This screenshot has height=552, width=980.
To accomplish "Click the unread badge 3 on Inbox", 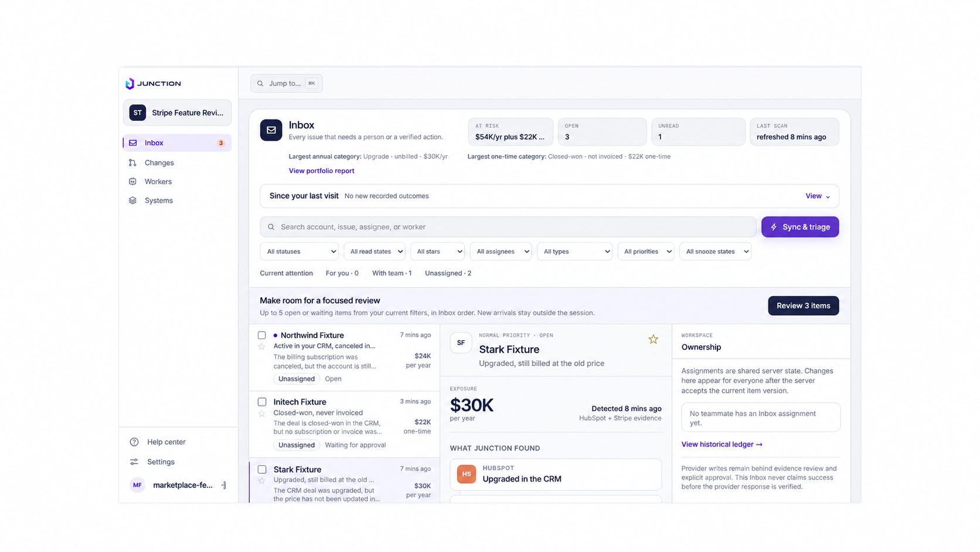I will [221, 143].
